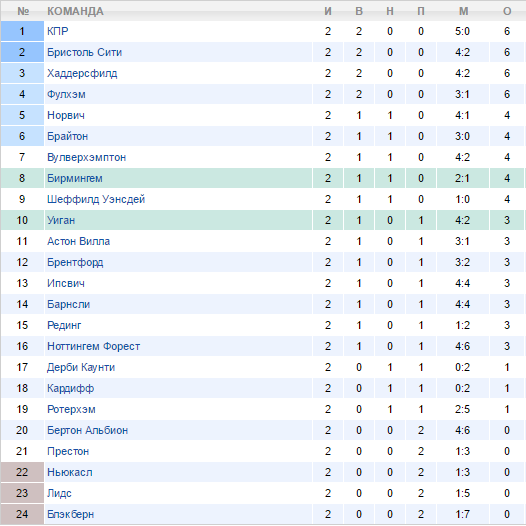Open the Ньюкасл team page

69,472
